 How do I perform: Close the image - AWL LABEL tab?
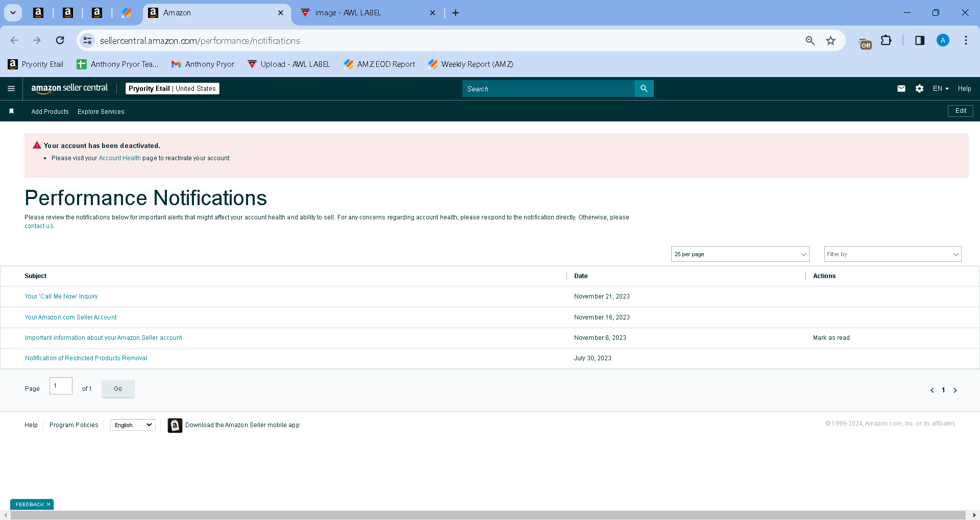pos(432,13)
